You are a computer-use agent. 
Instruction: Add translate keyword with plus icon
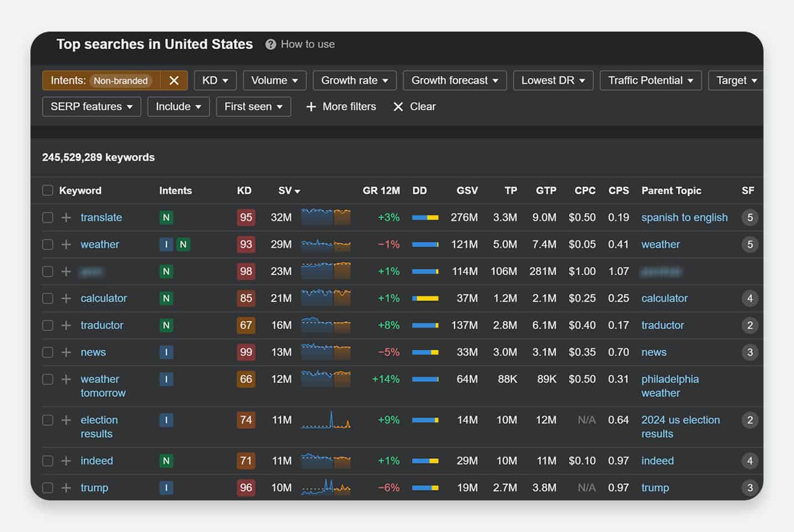click(66, 217)
